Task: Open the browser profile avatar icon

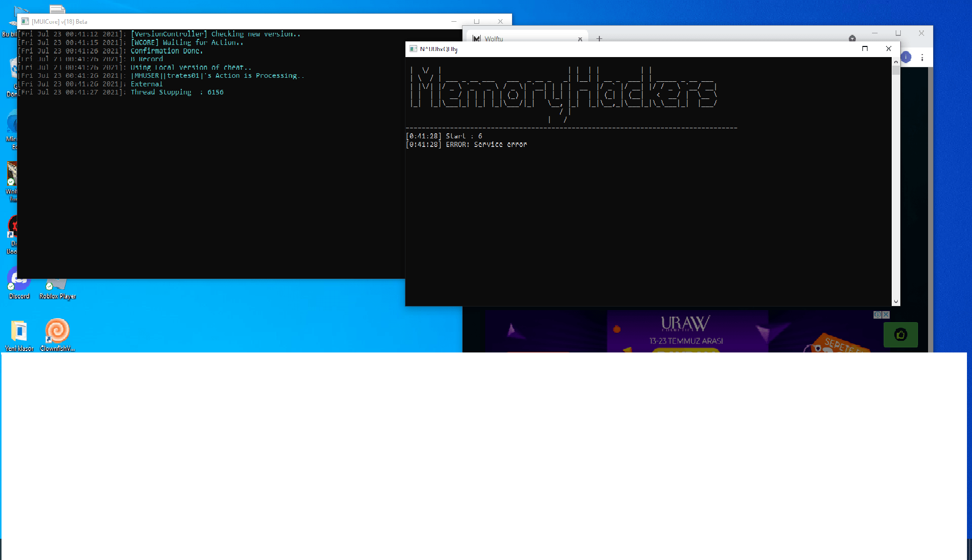Action: (906, 57)
